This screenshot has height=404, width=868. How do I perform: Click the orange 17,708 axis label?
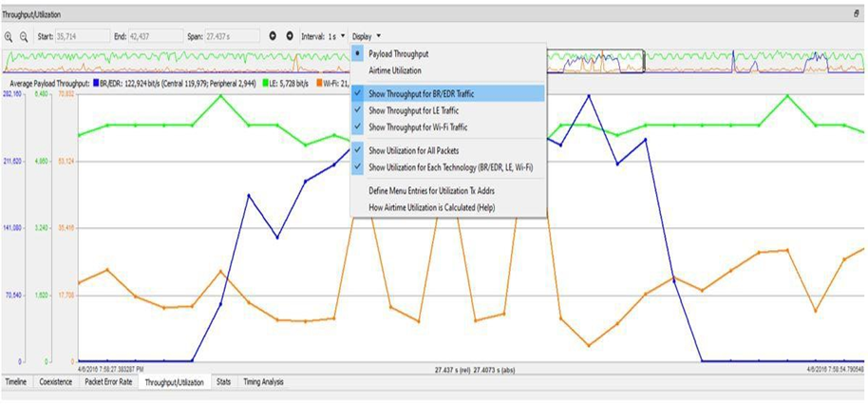(x=66, y=295)
